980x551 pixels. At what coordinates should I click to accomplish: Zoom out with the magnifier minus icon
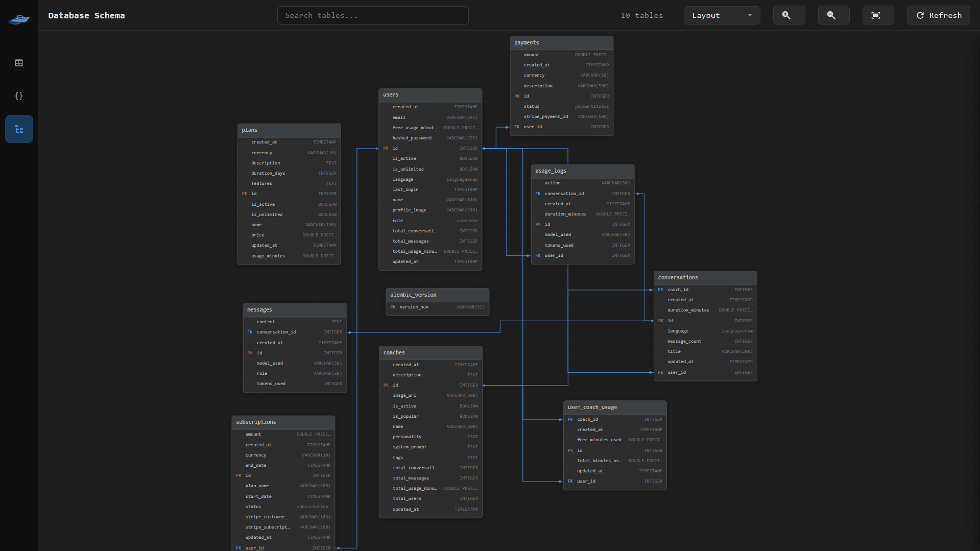833,15
